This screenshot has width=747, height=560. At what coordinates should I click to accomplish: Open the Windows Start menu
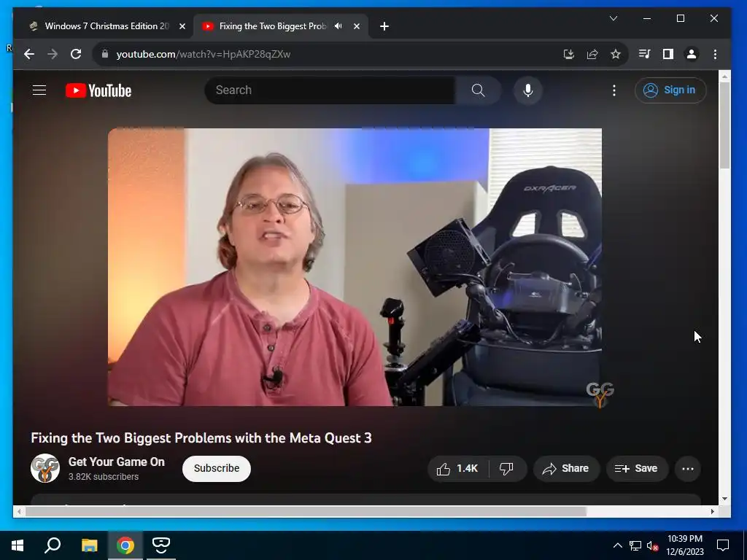18,545
